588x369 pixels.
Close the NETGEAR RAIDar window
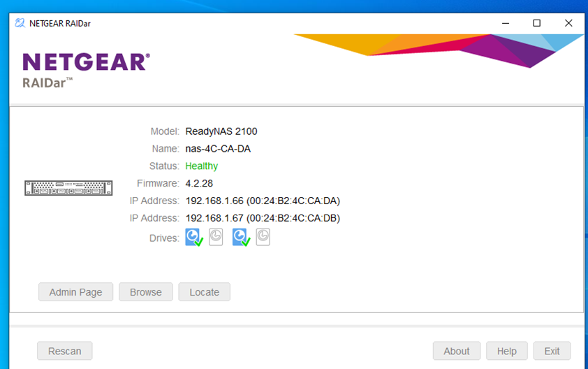point(568,23)
